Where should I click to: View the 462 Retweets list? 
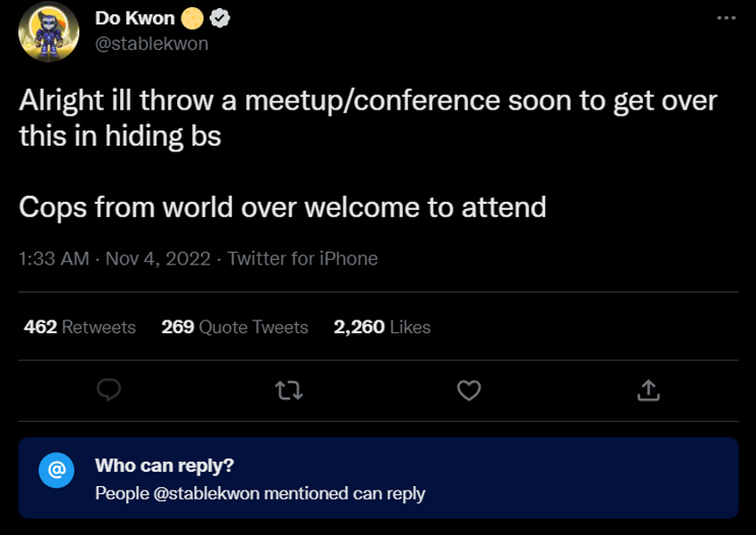(x=79, y=327)
